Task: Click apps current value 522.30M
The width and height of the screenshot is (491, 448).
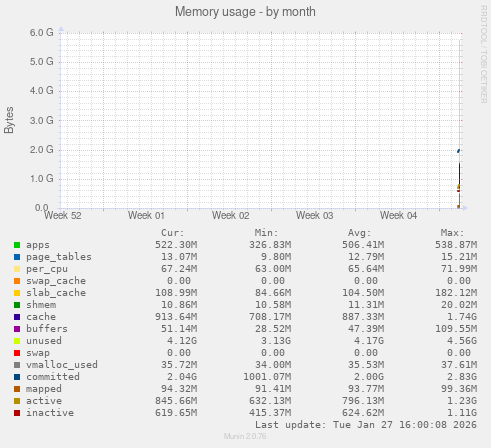Action: [176, 245]
